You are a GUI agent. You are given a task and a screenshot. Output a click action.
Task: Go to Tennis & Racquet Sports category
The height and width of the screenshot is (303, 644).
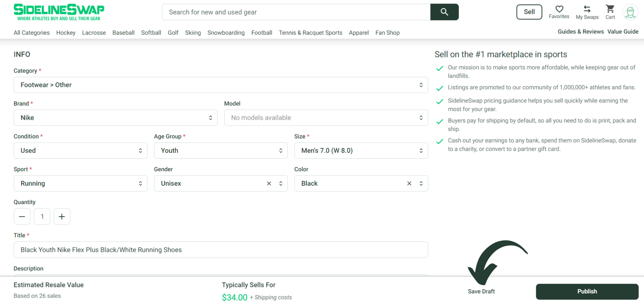(x=310, y=33)
